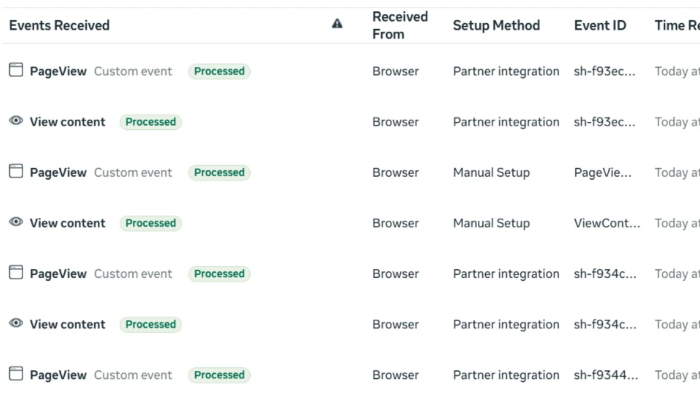This screenshot has width=700, height=394.
Task: Select PageView event name in row sh-f93ec...
Action: point(58,71)
